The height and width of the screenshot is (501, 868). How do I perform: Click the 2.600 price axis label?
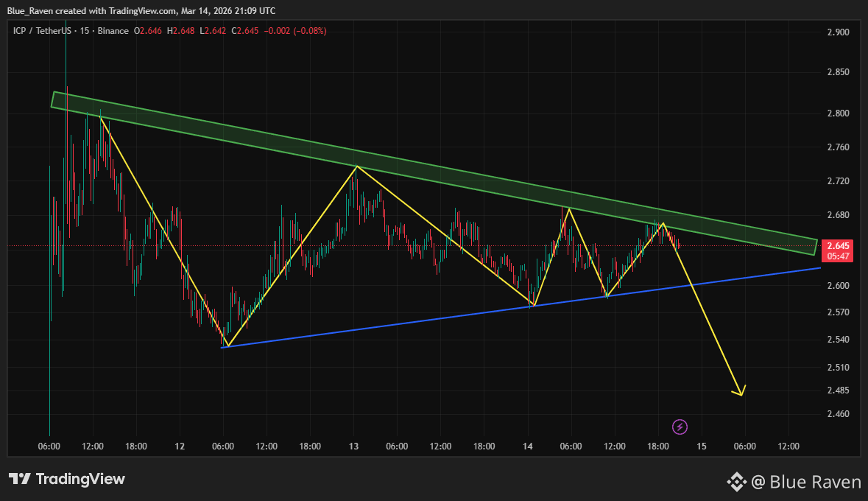click(838, 285)
